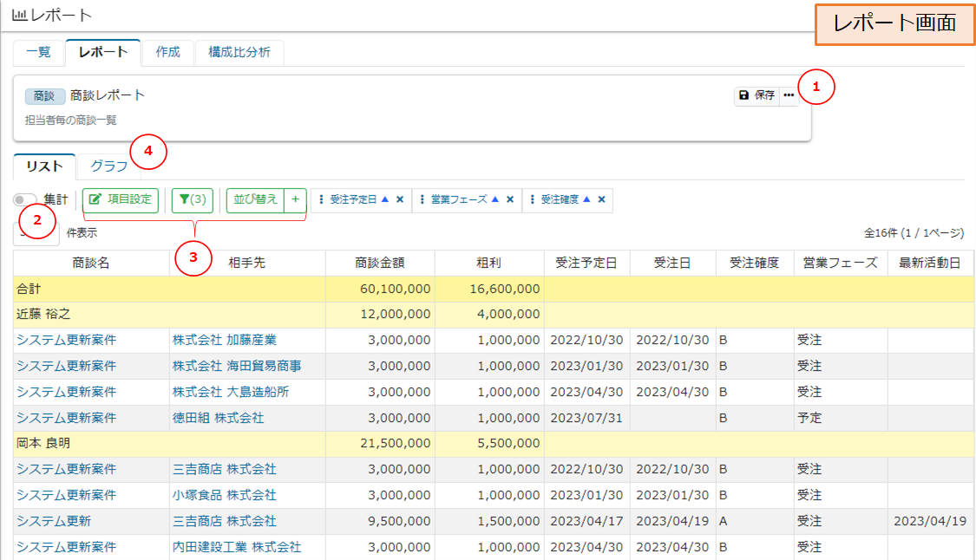Click the 相手先 column header
Screen dimensions: 976x560
pyautogui.click(x=247, y=264)
